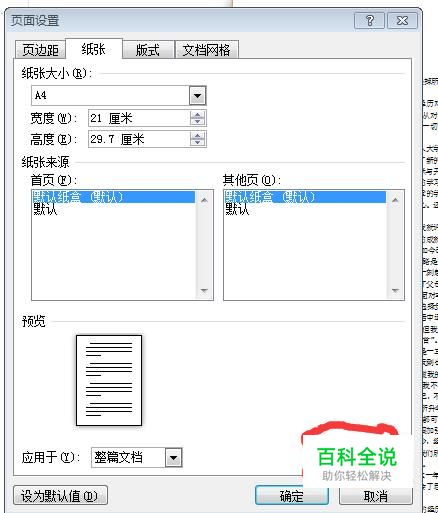438x513 pixels.
Task: Expand the 纸张大小 A4 dropdown arrow
Action: pos(197,96)
